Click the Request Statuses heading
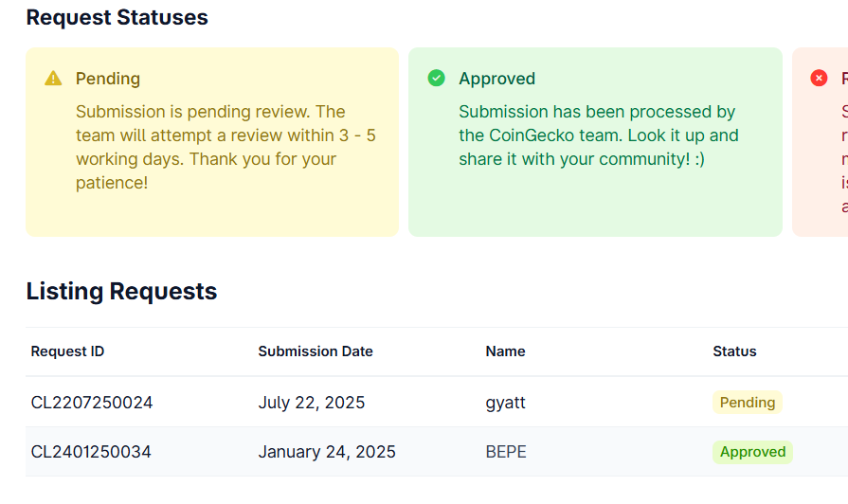This screenshot has width=848, height=504. (x=117, y=17)
